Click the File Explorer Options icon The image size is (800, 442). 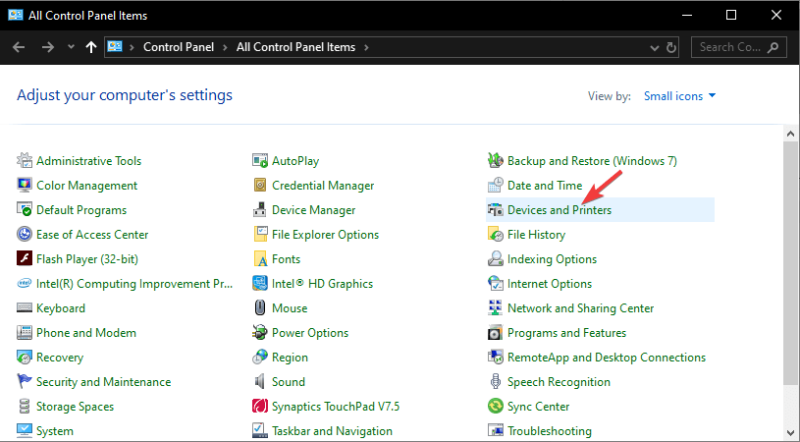point(260,234)
